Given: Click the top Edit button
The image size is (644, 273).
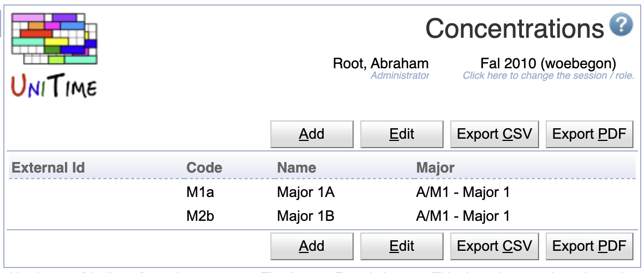Looking at the screenshot, I should [402, 134].
